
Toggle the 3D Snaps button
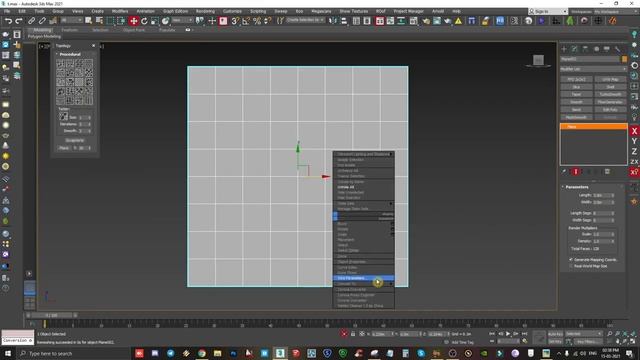point(235,21)
